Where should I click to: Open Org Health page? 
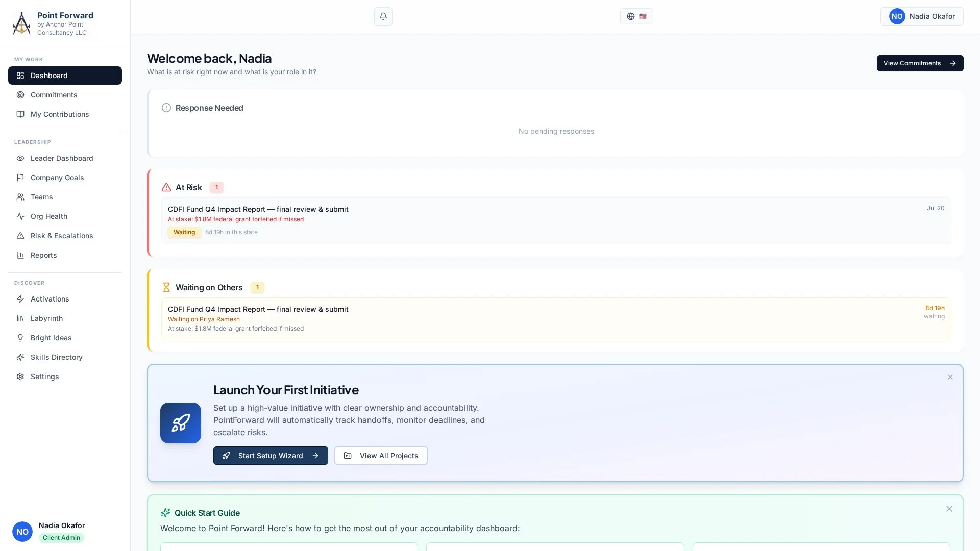[x=65, y=216]
